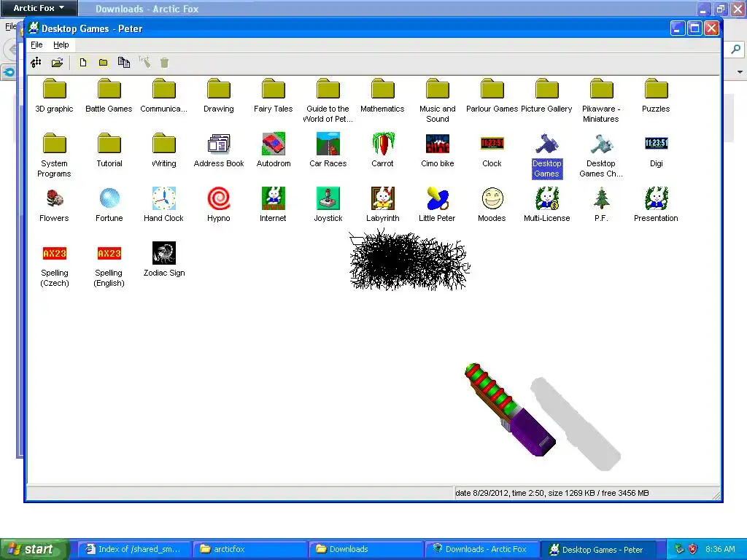Click the new folder toolbar icon

pos(104,63)
